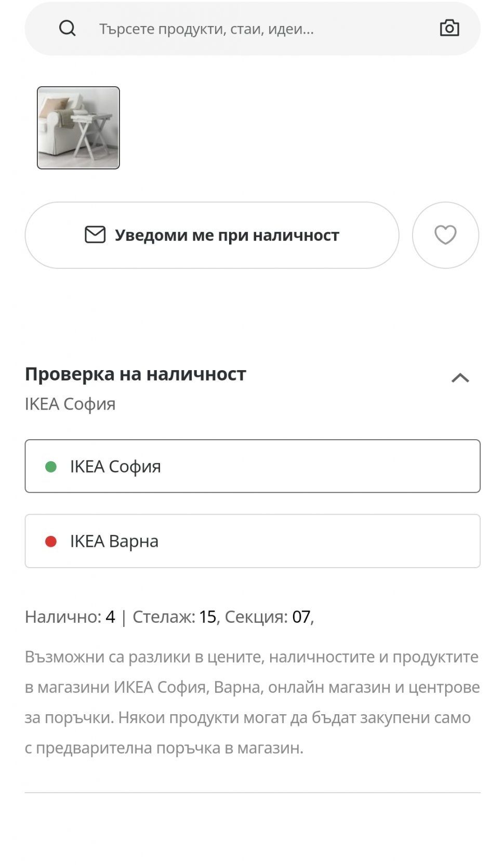Add product to favorites with heart icon
The height and width of the screenshot is (866, 504).
445,235
